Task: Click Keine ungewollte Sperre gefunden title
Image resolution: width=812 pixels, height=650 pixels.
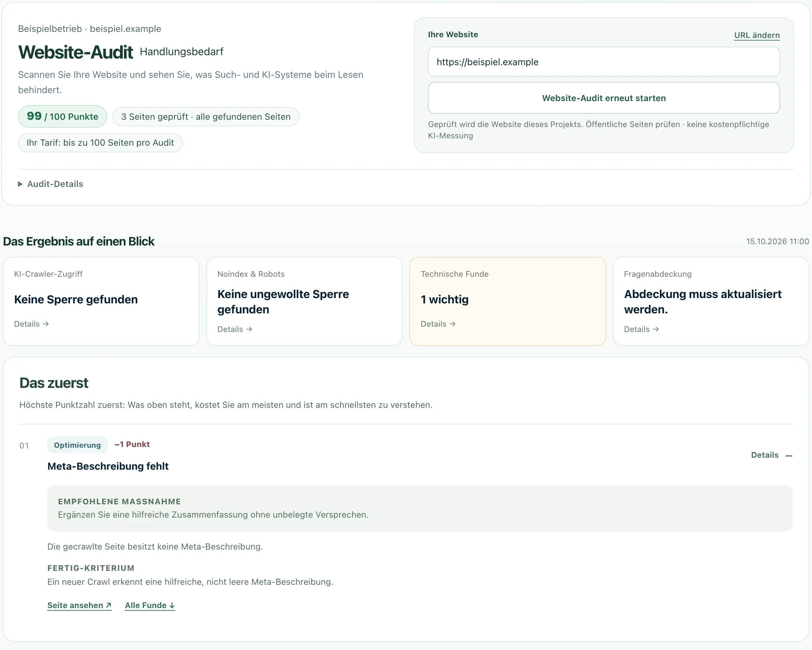Action: pos(283,302)
